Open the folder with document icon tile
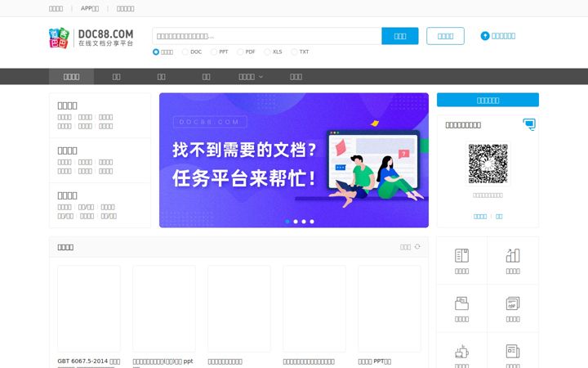This screenshot has height=368, width=588. click(x=461, y=303)
